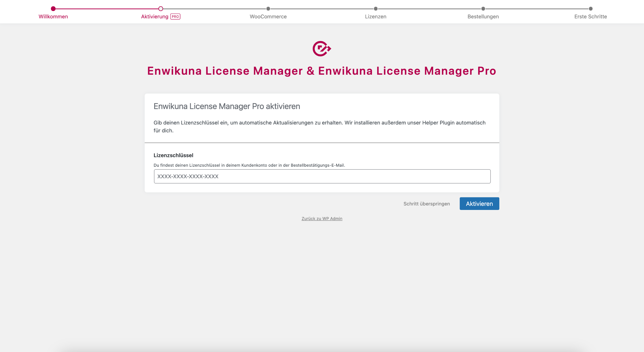Image resolution: width=644 pixels, height=352 pixels.
Task: Select the Aktivierung step label
Action: [x=154, y=17]
